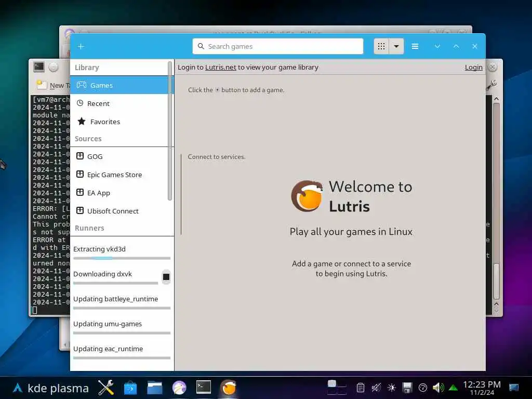Open the view options dropdown arrow

pyautogui.click(x=396, y=46)
